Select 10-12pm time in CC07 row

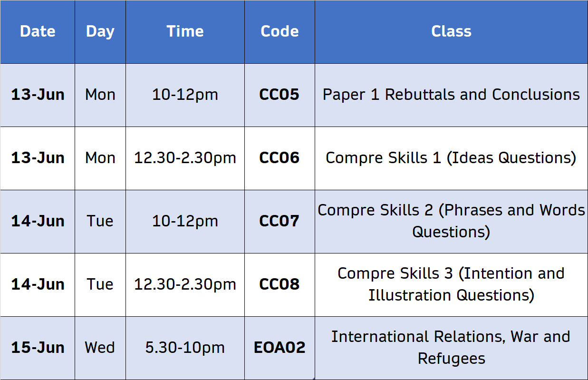[x=185, y=221]
